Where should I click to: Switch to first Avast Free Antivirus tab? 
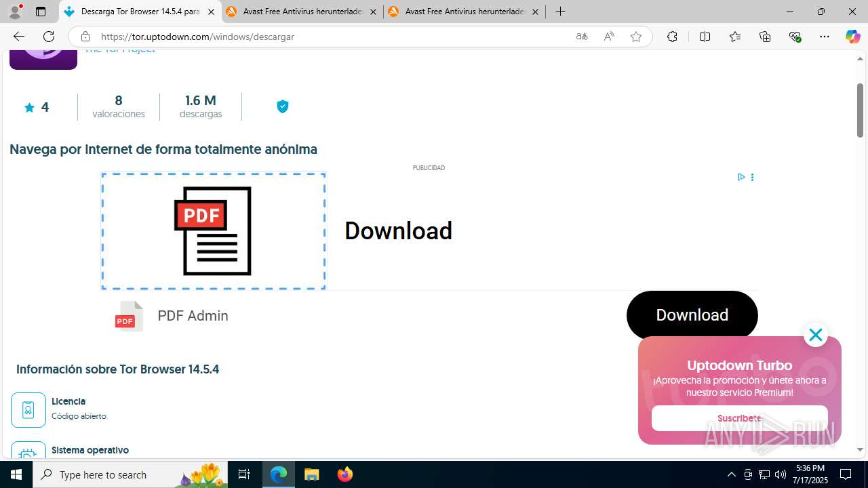302,12
